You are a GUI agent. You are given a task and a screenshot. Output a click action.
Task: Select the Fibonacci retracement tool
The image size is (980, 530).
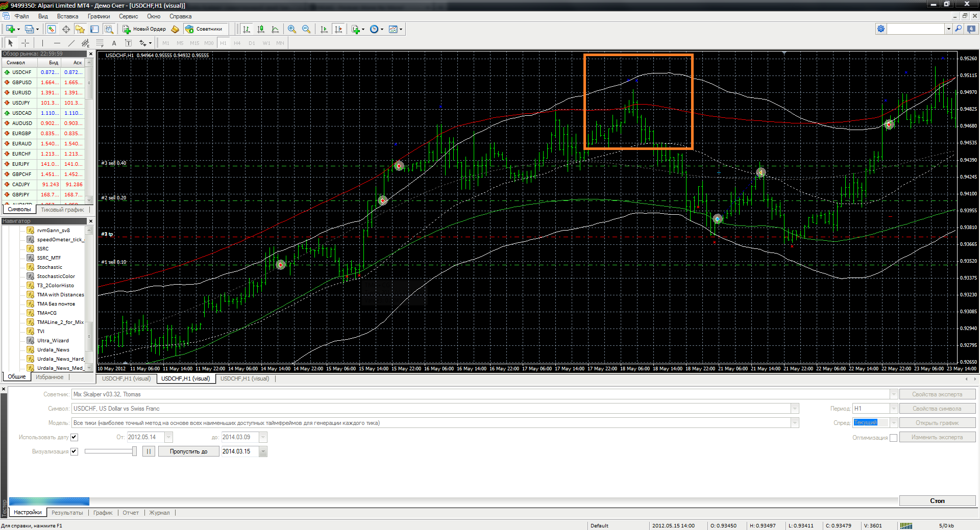[100, 43]
